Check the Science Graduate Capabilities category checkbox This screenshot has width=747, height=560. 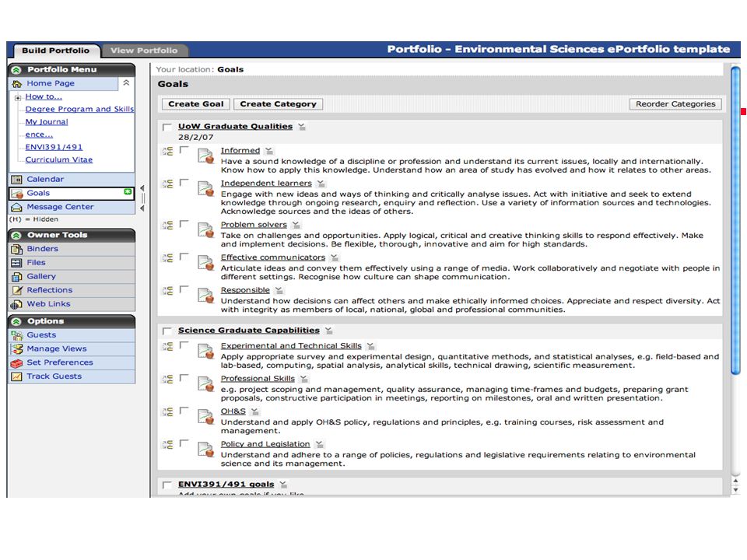[x=167, y=331]
